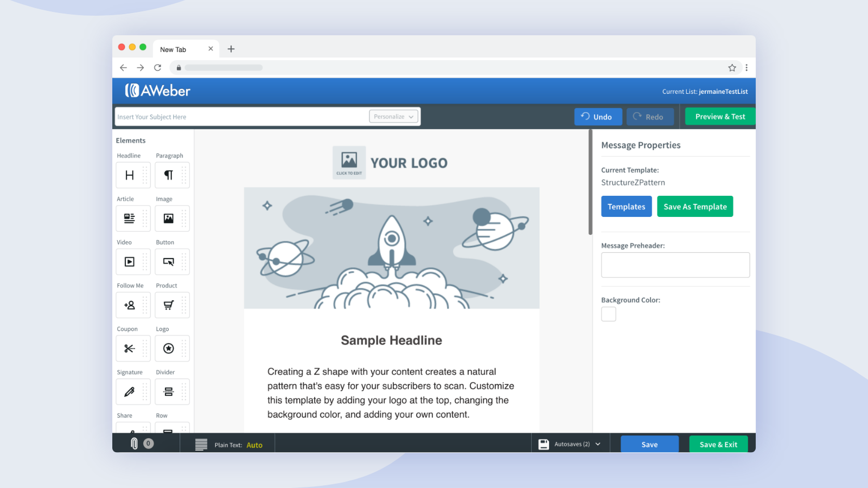Click the browser back arrow
Image resolution: width=868 pixels, height=488 pixels.
pyautogui.click(x=123, y=68)
